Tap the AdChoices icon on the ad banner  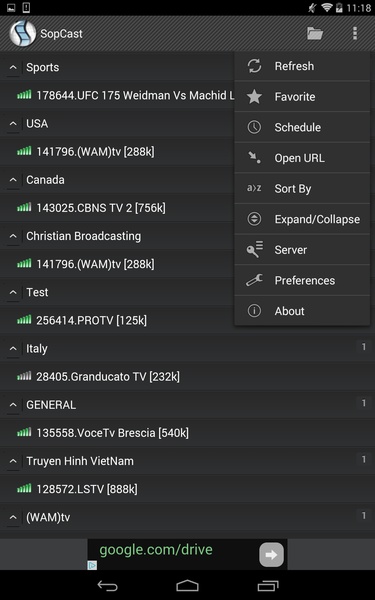[x=92, y=565]
